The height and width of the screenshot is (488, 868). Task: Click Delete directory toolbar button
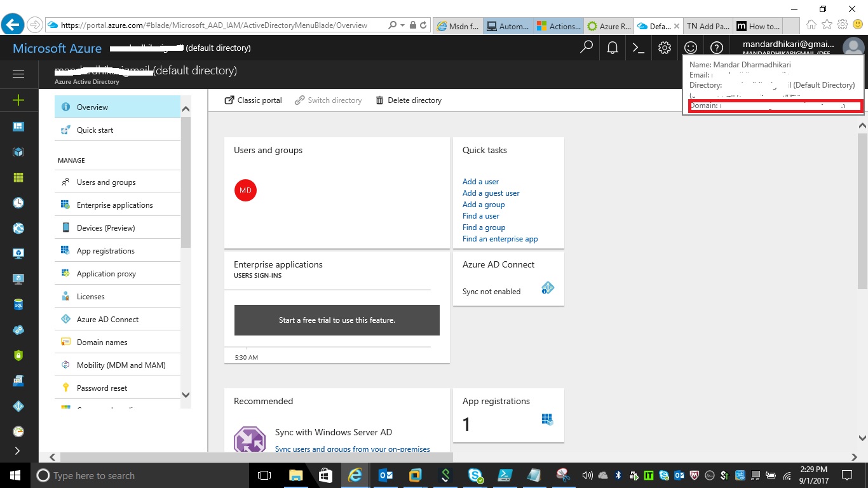pyautogui.click(x=409, y=100)
